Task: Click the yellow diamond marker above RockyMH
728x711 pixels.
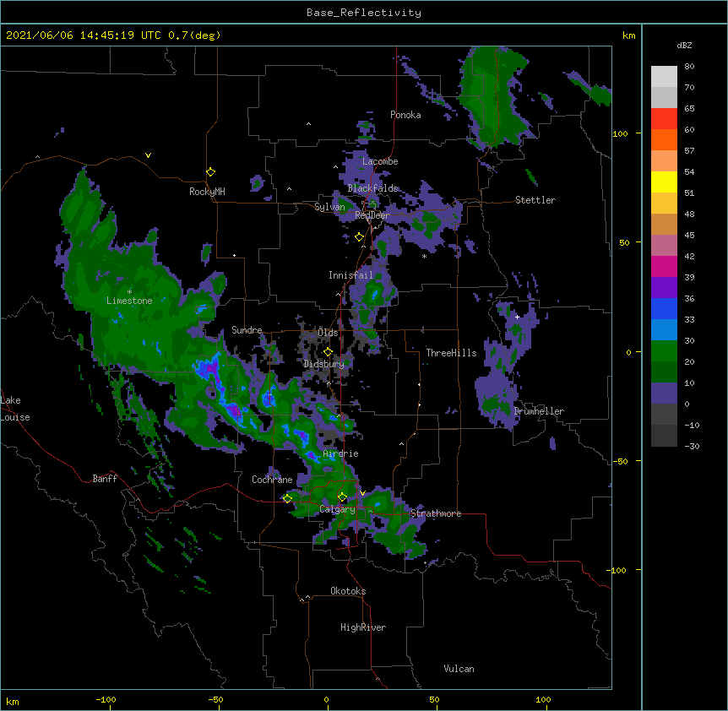Action: click(x=211, y=172)
